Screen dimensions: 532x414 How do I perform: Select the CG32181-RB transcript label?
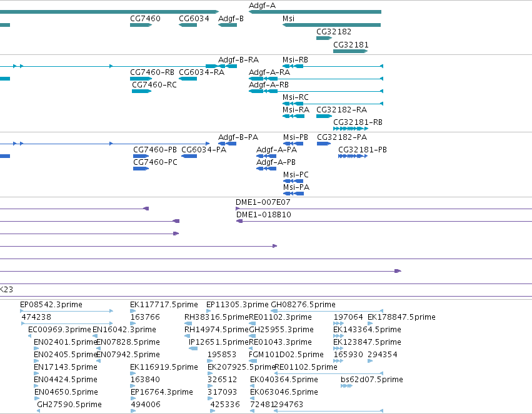click(x=358, y=122)
